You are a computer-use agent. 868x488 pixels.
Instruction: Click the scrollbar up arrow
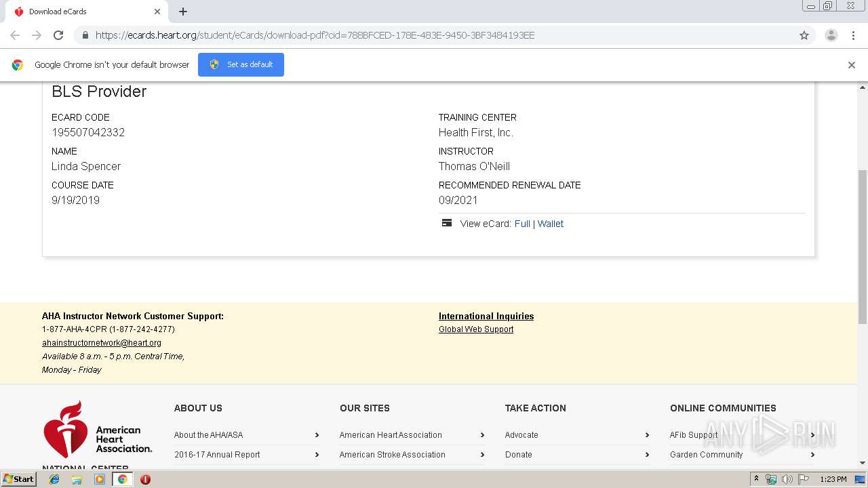[863, 87]
